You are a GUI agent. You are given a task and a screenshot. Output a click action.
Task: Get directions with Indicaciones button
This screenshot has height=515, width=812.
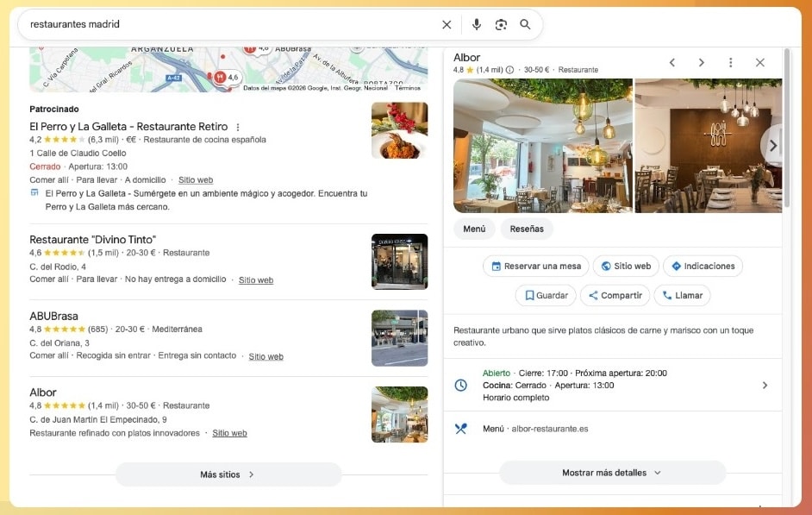tap(703, 266)
